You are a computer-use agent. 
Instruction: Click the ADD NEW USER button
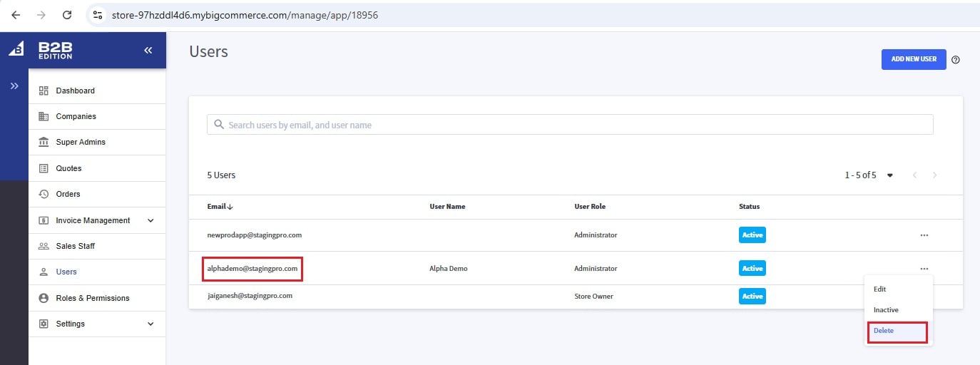click(x=914, y=59)
